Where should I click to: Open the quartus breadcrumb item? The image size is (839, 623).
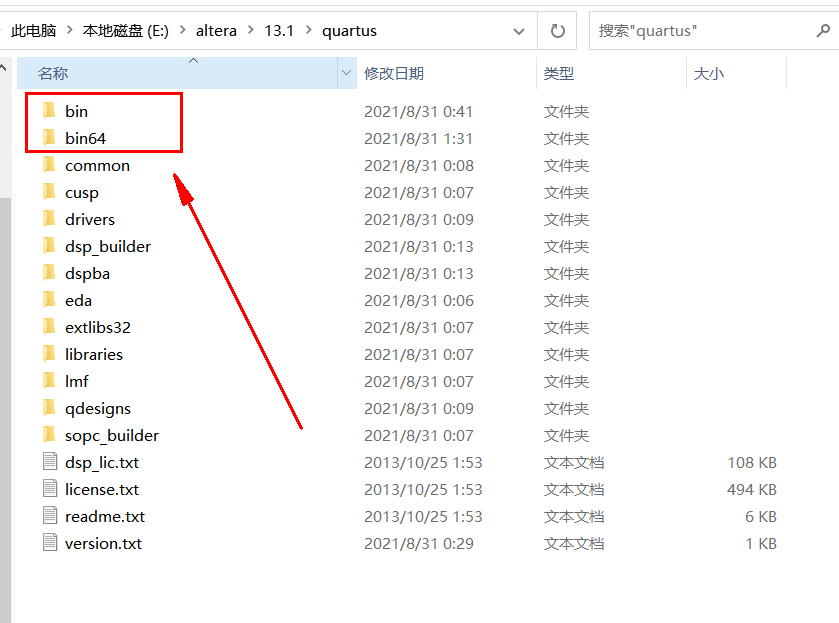[349, 30]
